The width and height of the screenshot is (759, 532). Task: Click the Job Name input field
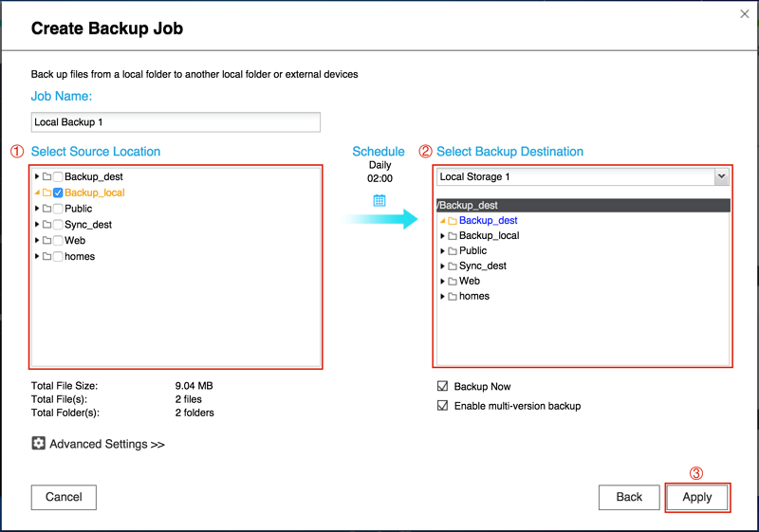[176, 122]
